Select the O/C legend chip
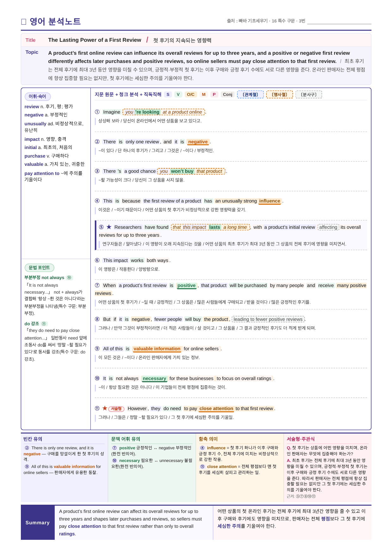The width and height of the screenshot is (392, 555). [191, 94]
